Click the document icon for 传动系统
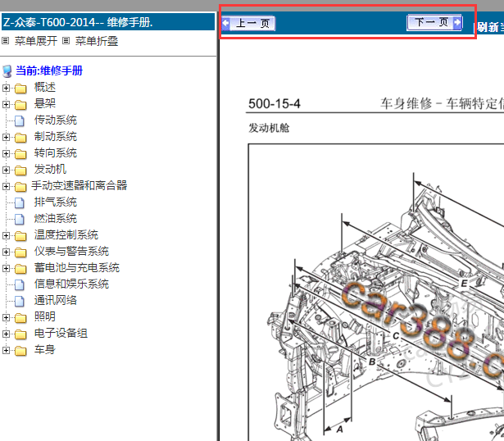 (x=20, y=120)
